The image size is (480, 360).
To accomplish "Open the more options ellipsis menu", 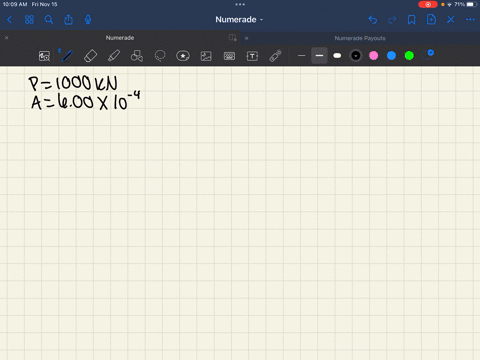I will point(470,20).
